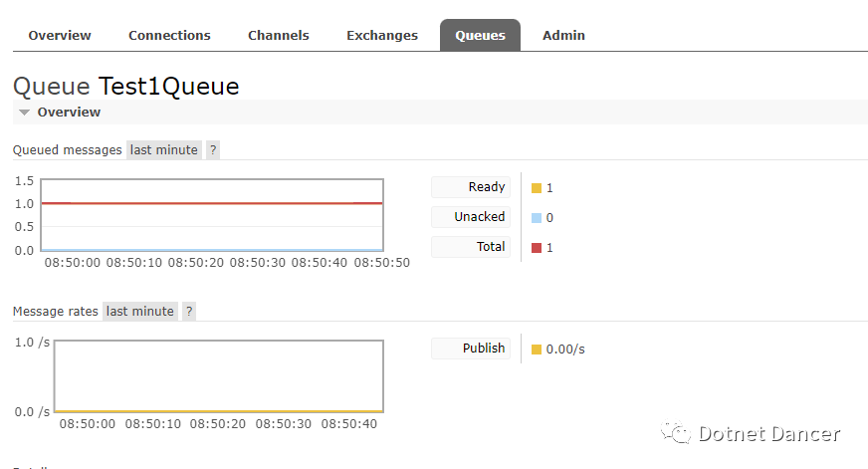Viewport: 868px width, 469px height.
Task: Open the Overview tab
Action: [x=60, y=35]
